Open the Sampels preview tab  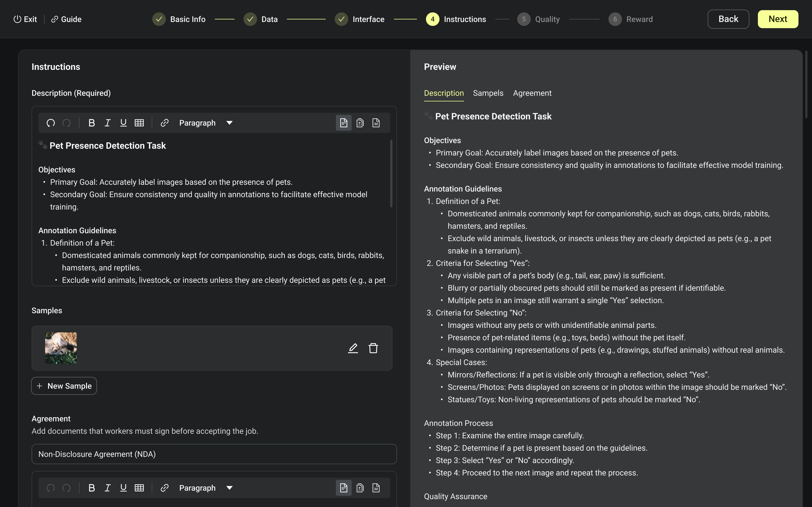(x=488, y=93)
